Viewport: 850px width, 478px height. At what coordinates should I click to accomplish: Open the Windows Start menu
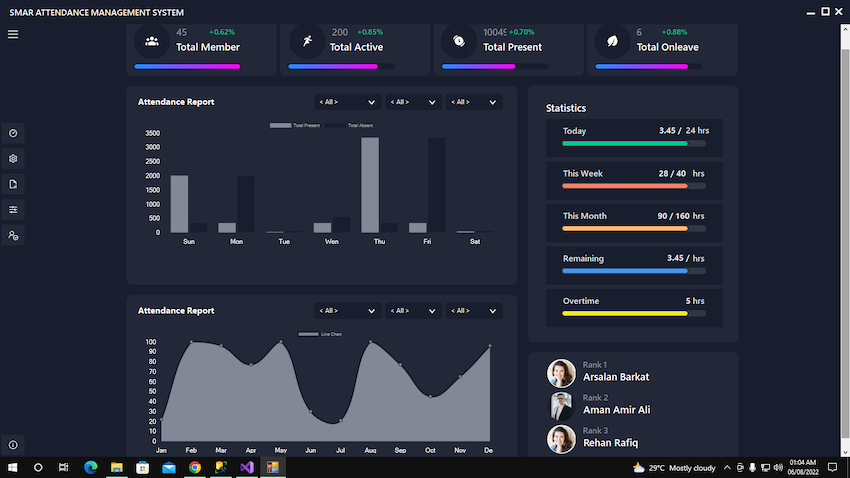12,467
